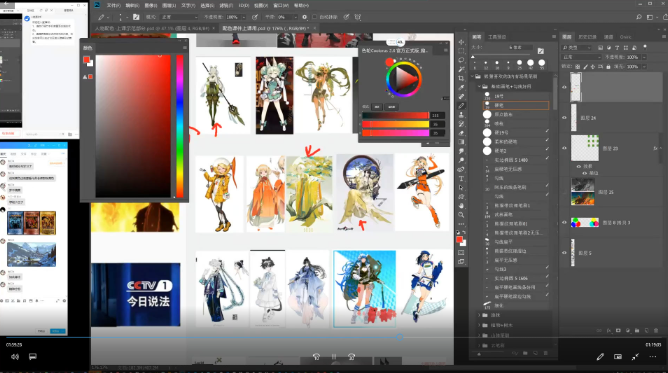Hide layer 图层 24 with its eye icon
The width and height of the screenshot is (668, 373).
[x=564, y=118]
